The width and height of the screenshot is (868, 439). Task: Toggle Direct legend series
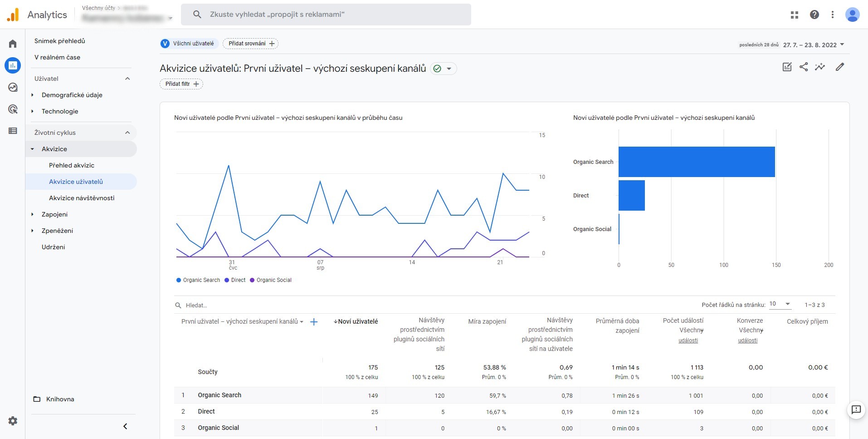click(x=235, y=280)
